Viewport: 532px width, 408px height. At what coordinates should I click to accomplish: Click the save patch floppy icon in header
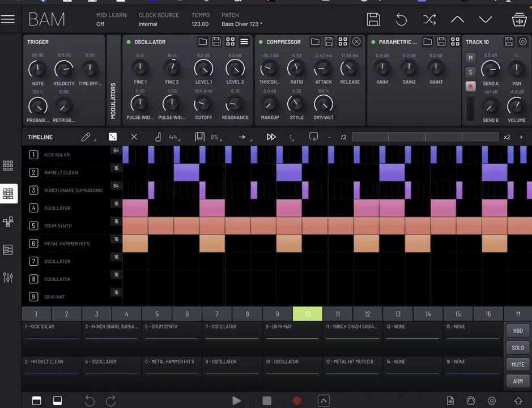(373, 20)
